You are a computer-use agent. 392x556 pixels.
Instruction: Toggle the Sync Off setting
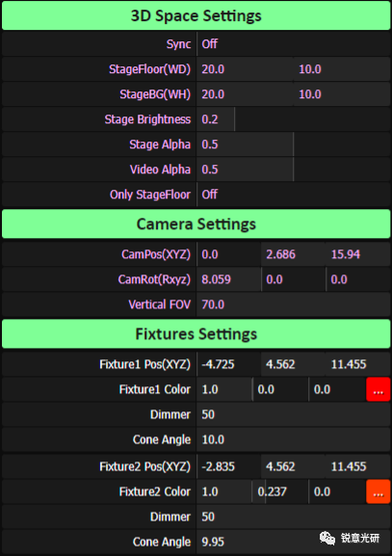pos(294,44)
